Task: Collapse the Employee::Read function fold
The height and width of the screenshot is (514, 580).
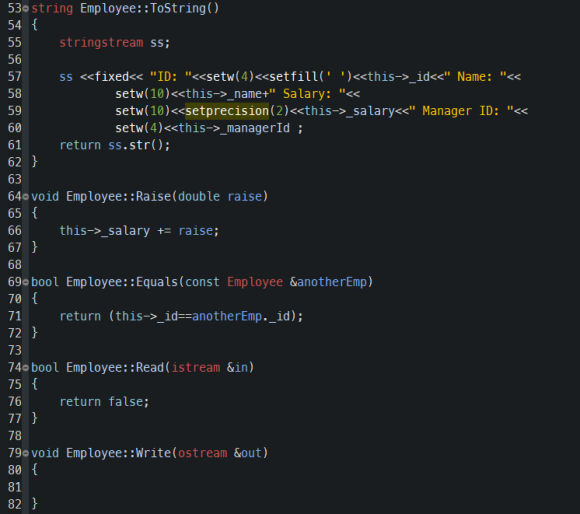Action: pyautogui.click(x=26, y=368)
